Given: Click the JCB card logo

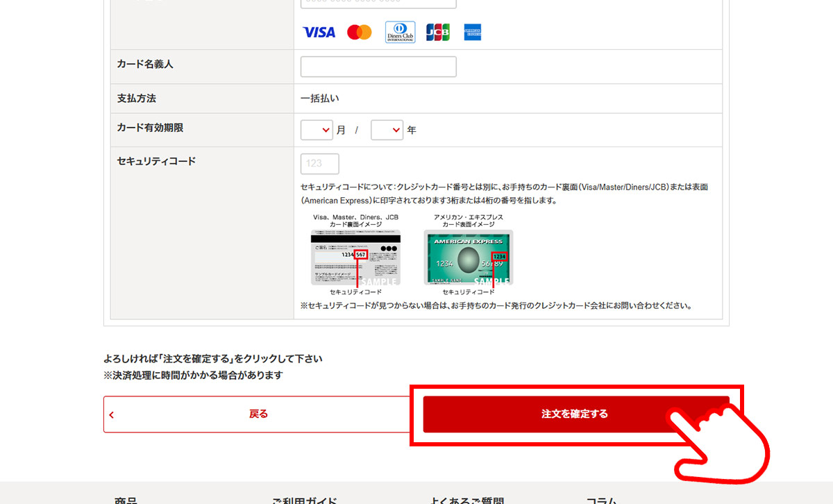Looking at the screenshot, I should click(437, 32).
